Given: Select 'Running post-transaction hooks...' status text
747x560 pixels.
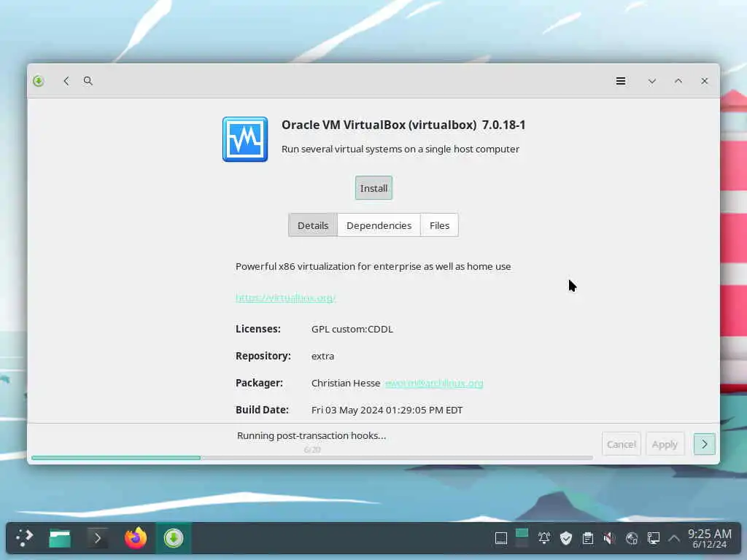Looking at the screenshot, I should point(311,436).
